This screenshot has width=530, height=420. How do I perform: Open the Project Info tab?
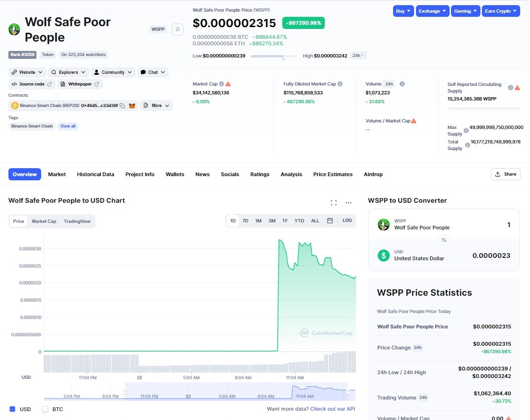[140, 174]
